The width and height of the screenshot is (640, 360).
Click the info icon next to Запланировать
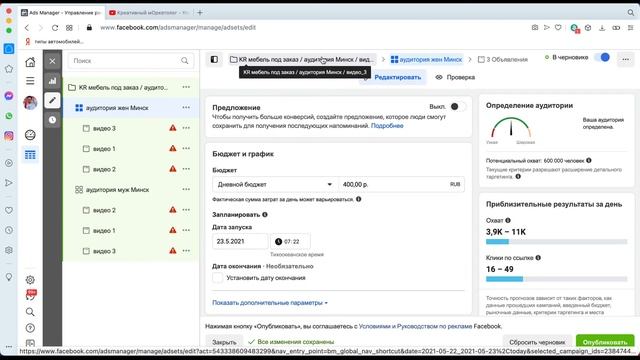pos(265,215)
